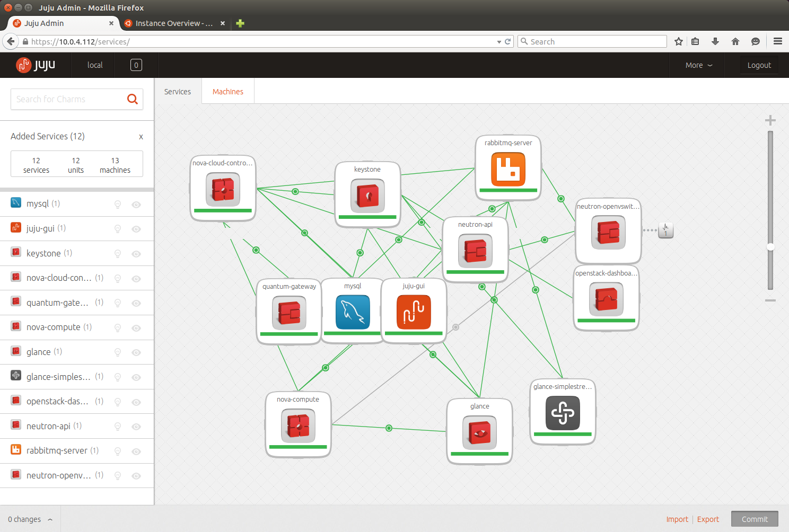This screenshot has width=789, height=532.
Task: Click the subordinate unit badge beside neutron-openvswitch
Action: [666, 230]
